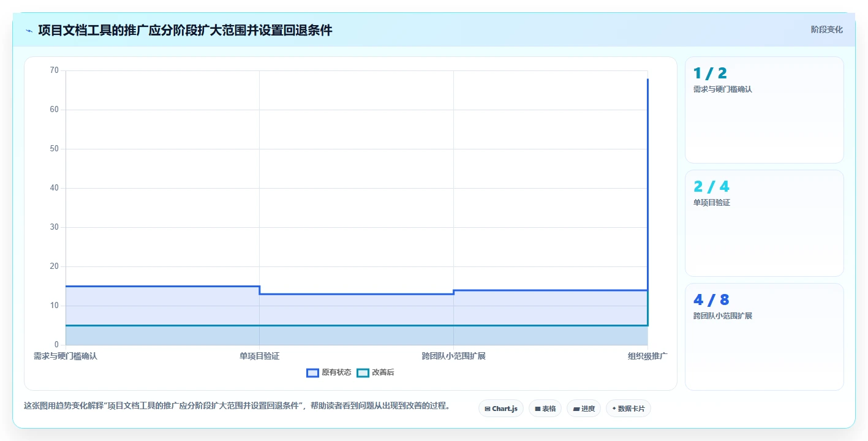
Task: Select the 4 / 8 跨团队小范围扩展 card
Action: (x=764, y=337)
